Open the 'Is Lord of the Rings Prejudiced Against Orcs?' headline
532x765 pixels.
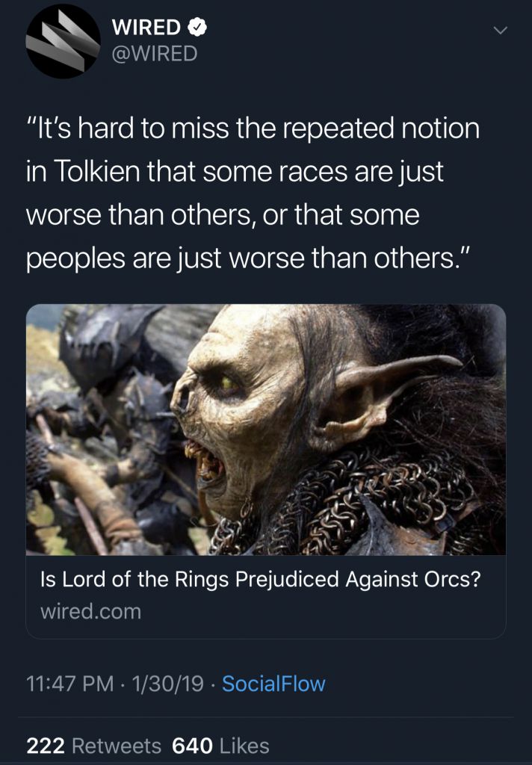click(261, 579)
